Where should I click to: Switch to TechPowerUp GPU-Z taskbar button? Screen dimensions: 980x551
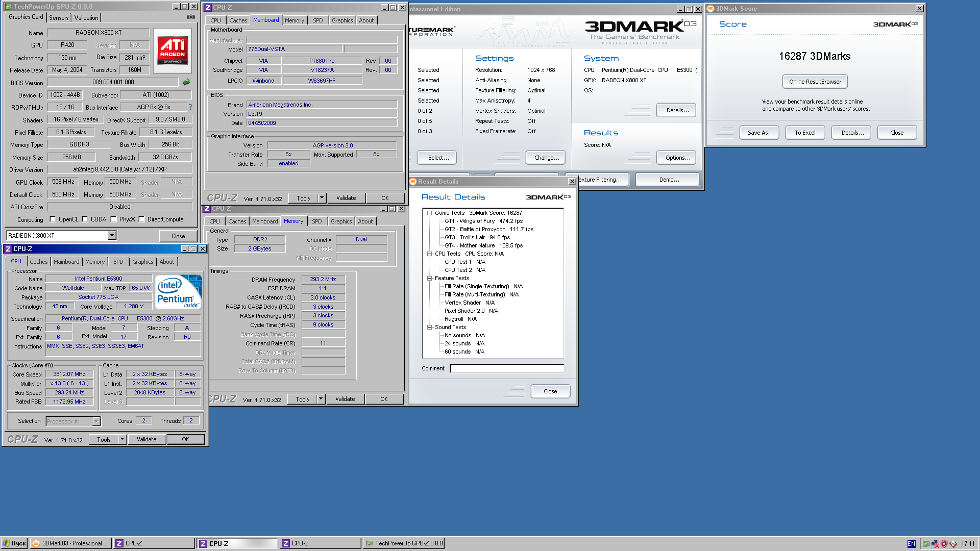pyautogui.click(x=404, y=543)
